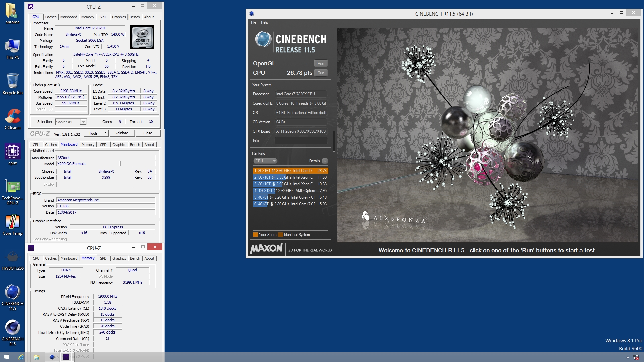Click the Your Score orange legend swatch
Image resolution: width=644 pixels, height=362 pixels.
(255, 235)
